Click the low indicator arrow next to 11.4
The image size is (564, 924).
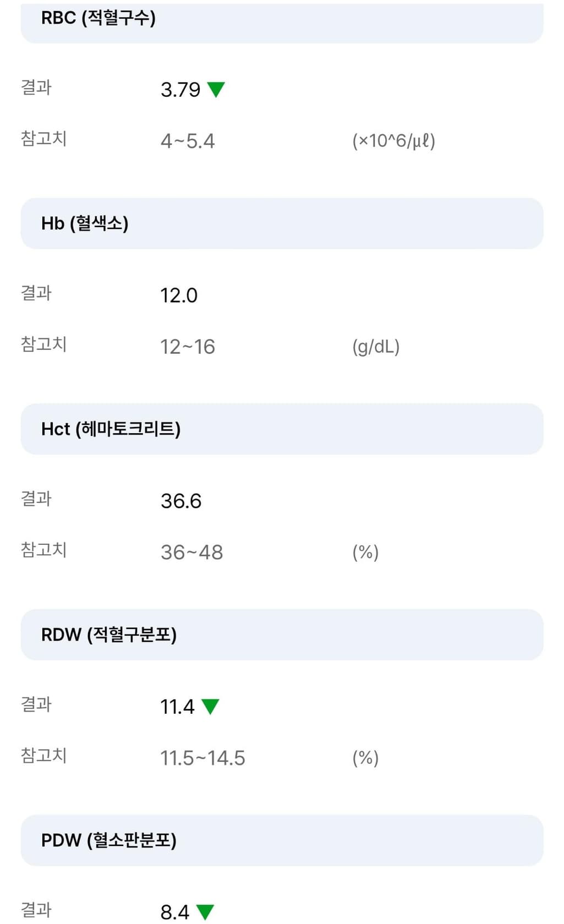[x=210, y=706]
